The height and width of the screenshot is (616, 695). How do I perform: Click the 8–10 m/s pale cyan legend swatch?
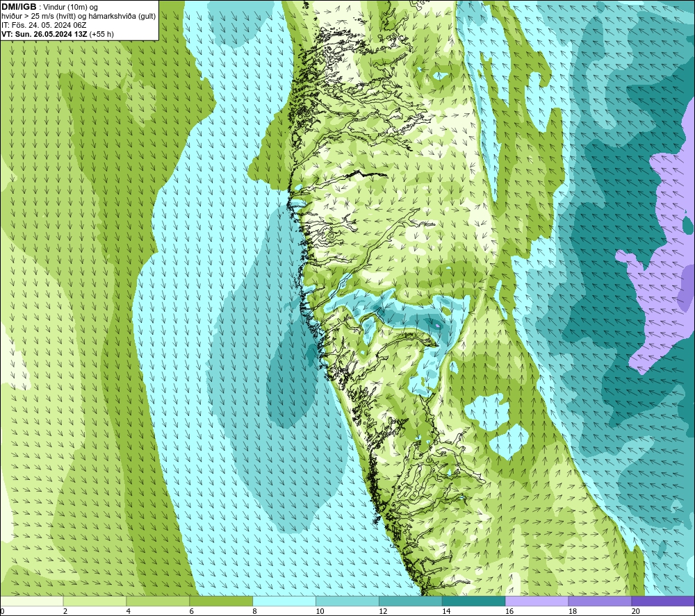(284, 601)
